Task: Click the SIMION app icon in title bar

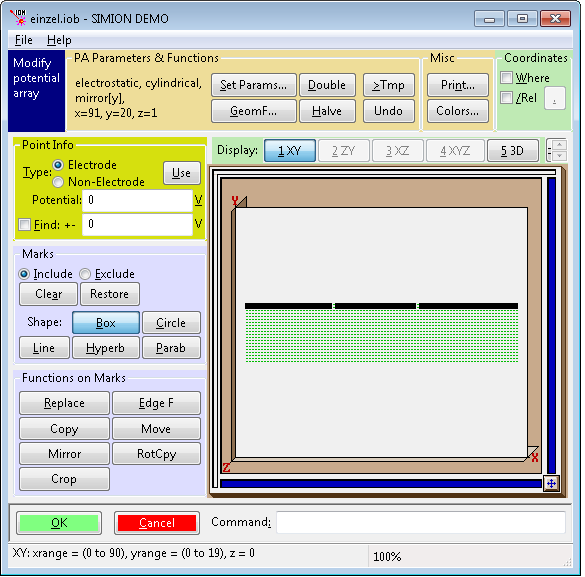Action: coord(18,18)
